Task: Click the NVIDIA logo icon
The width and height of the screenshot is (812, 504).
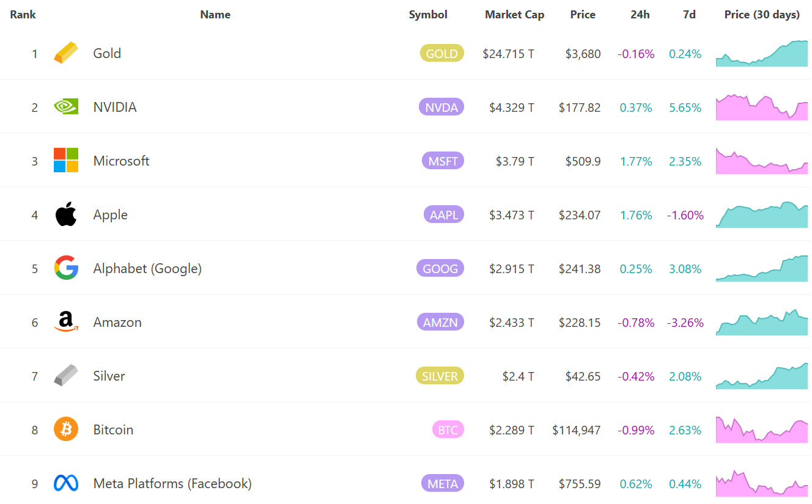Action: click(x=66, y=107)
